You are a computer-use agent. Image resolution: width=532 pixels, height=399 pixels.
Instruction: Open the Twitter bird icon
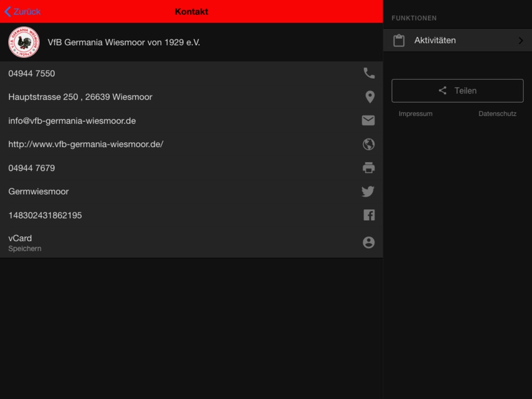point(368,192)
